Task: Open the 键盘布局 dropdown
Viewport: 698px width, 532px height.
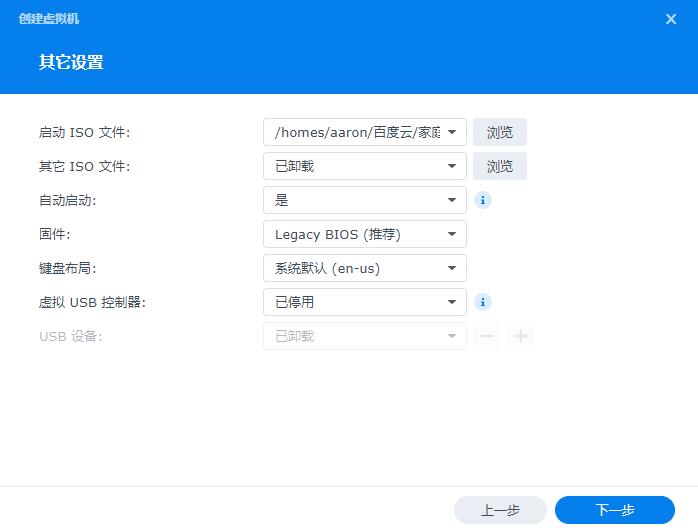Action: tap(365, 268)
